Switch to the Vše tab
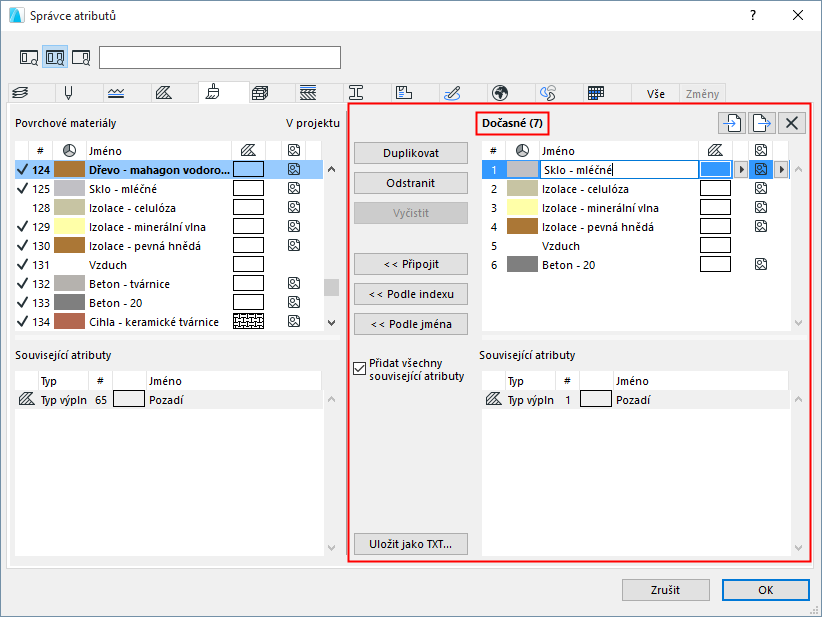 655,94
